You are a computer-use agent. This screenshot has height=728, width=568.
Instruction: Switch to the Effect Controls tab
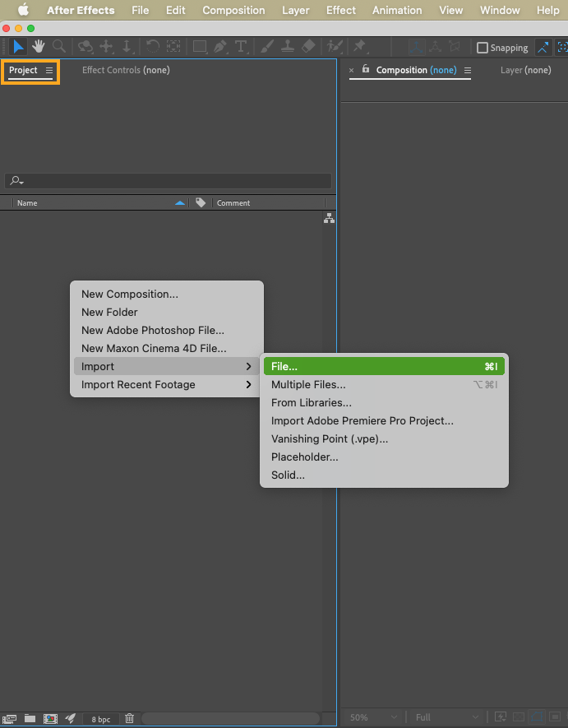tap(126, 71)
